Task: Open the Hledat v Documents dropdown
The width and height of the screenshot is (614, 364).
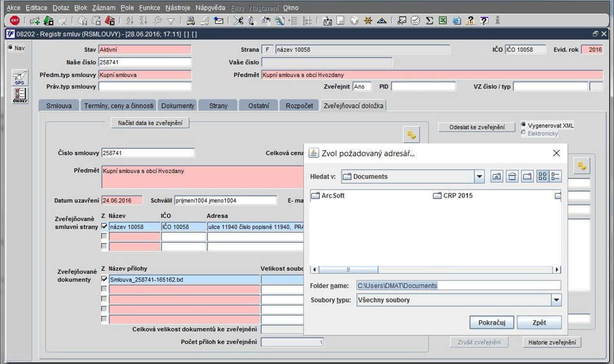Action: [x=479, y=176]
